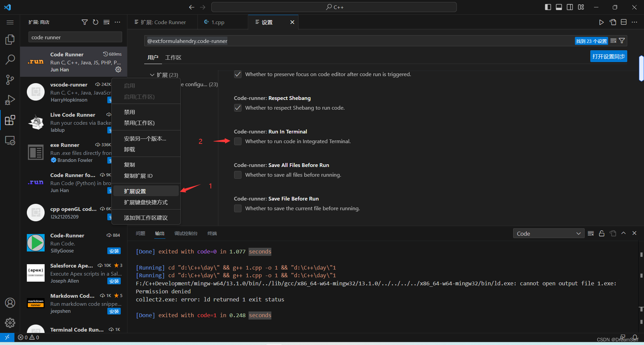Click the remote window status bar icon
The width and height of the screenshot is (644, 345).
[7, 337]
